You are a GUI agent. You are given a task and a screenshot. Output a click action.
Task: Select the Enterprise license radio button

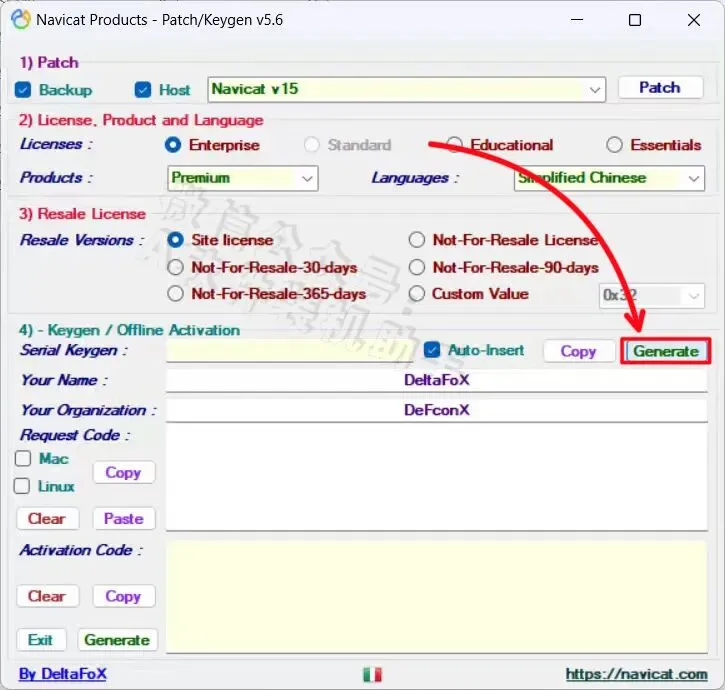(x=172, y=145)
